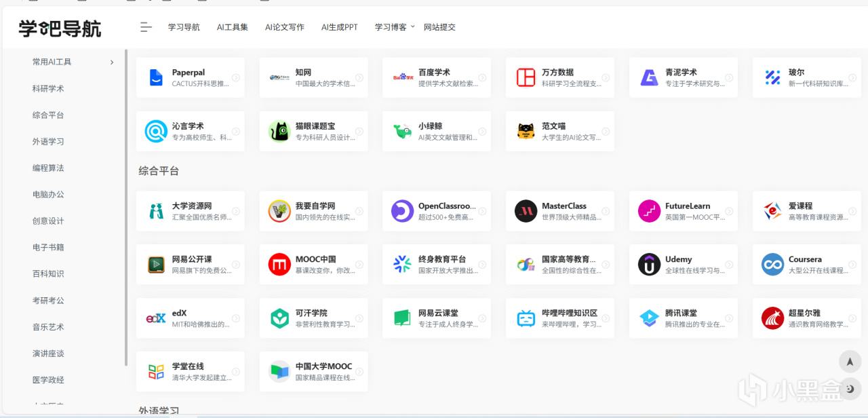Click the 百度学术 logo icon
The image size is (868, 418).
(403, 77)
